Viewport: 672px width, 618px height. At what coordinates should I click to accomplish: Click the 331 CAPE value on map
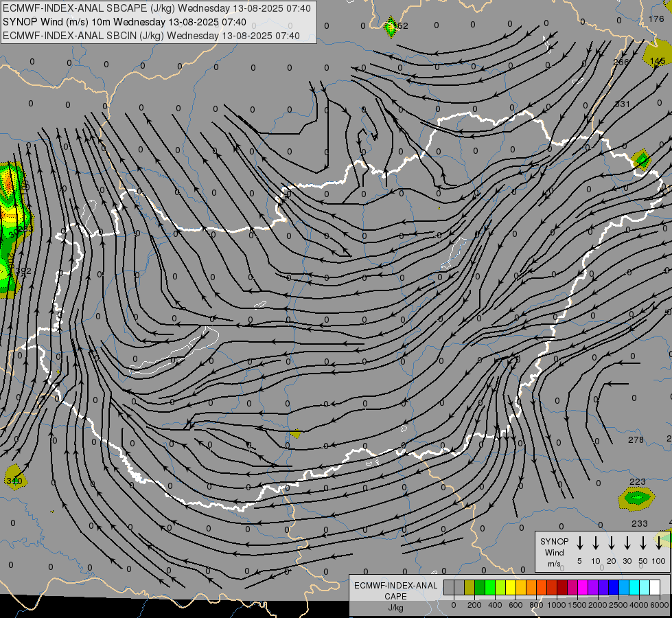623,104
